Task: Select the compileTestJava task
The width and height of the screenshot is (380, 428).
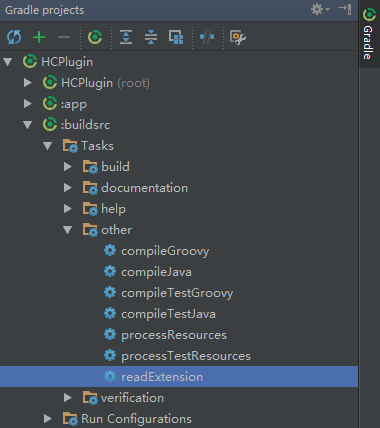Action: pyautogui.click(x=168, y=314)
